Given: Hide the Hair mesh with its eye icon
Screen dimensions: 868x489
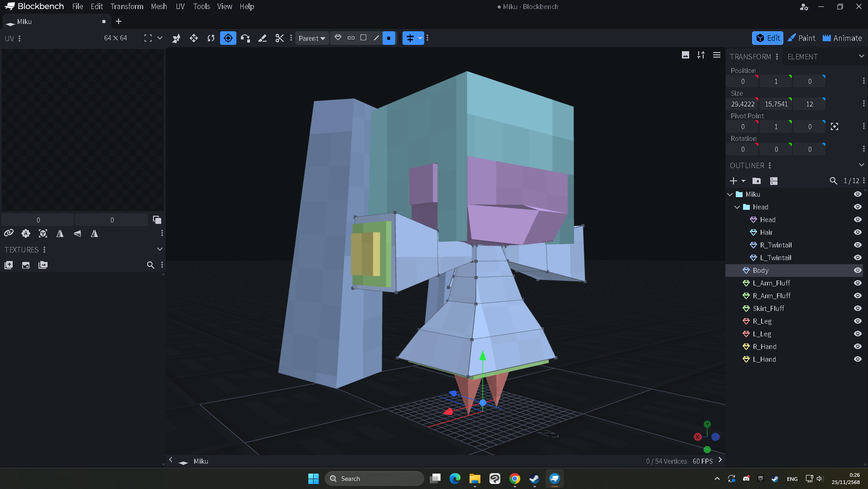Looking at the screenshot, I should (857, 232).
